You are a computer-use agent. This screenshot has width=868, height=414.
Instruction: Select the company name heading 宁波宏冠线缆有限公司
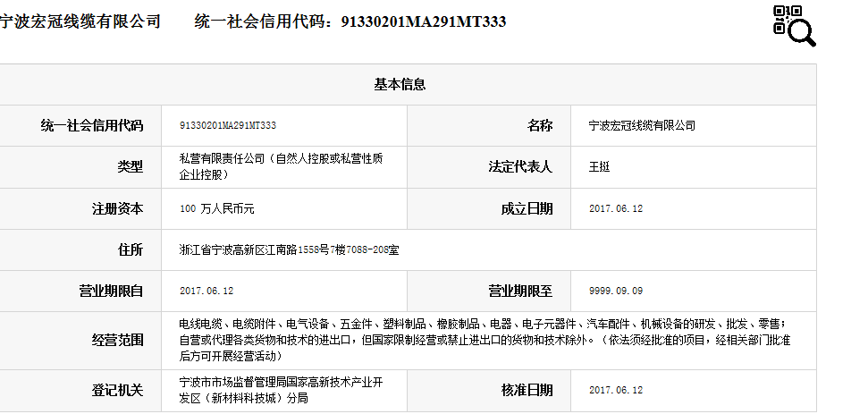80,21
